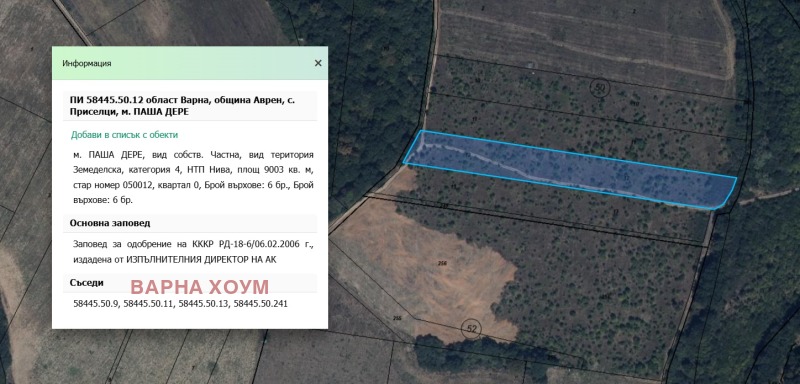This screenshot has width=800, height=384.
Task: Click parcel label 256 on the map
Action: coord(442,263)
